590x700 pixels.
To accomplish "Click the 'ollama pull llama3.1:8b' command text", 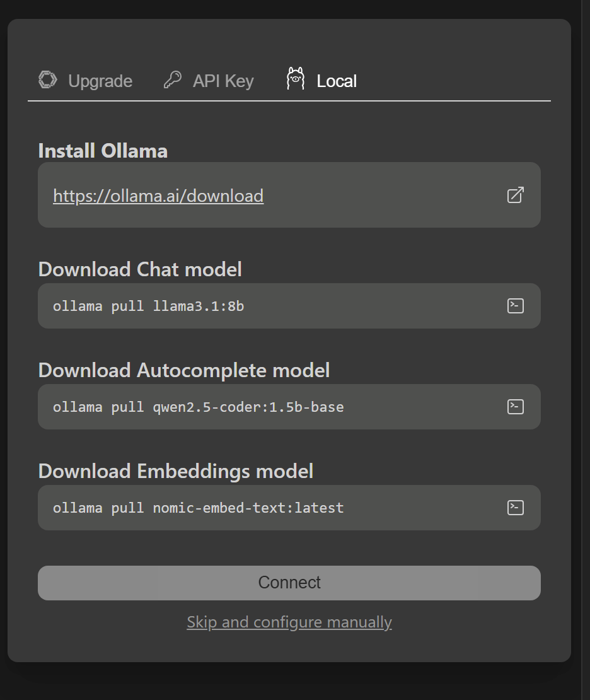I will (148, 306).
